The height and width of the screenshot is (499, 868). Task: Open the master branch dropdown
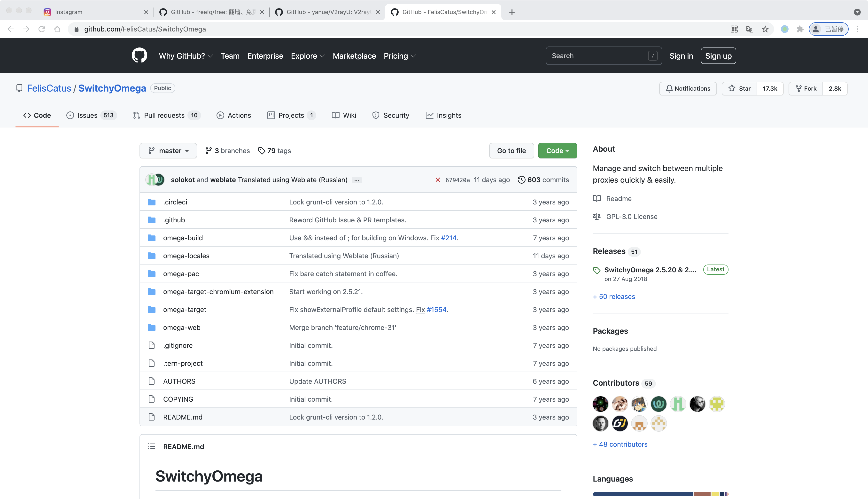pyautogui.click(x=168, y=150)
